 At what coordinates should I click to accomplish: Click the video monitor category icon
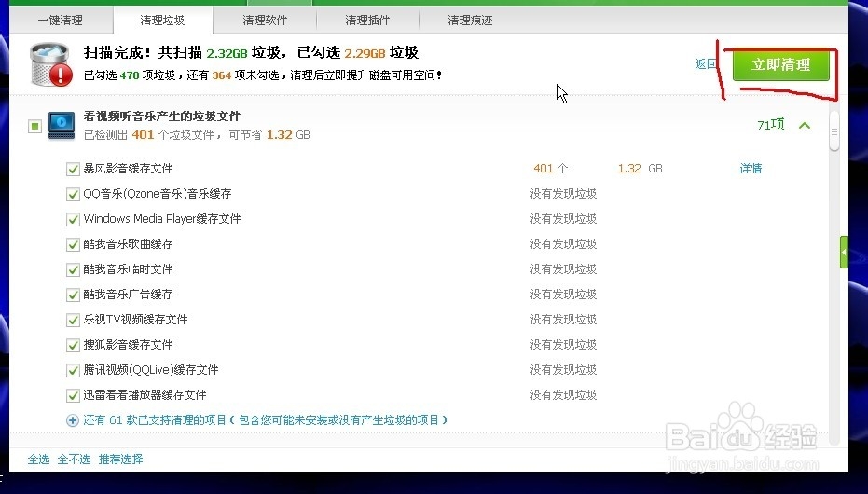62,126
